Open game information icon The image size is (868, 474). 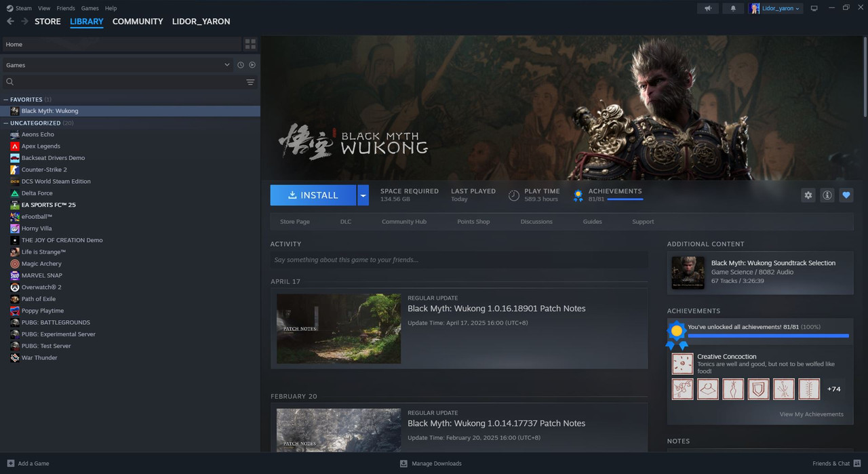[827, 195]
